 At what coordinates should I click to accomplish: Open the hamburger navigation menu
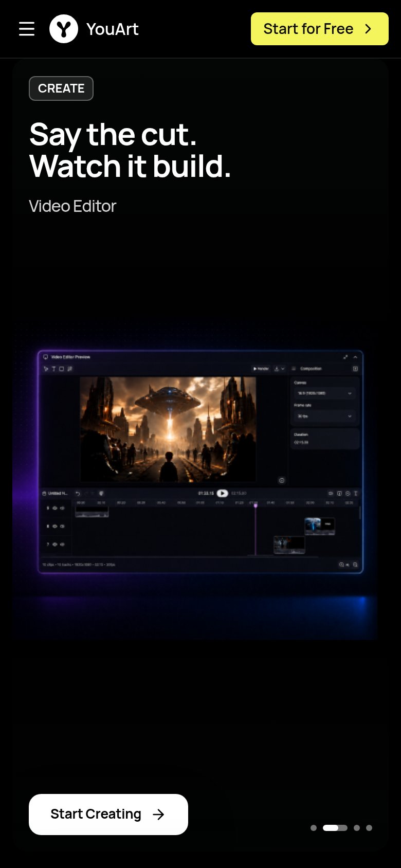27,29
